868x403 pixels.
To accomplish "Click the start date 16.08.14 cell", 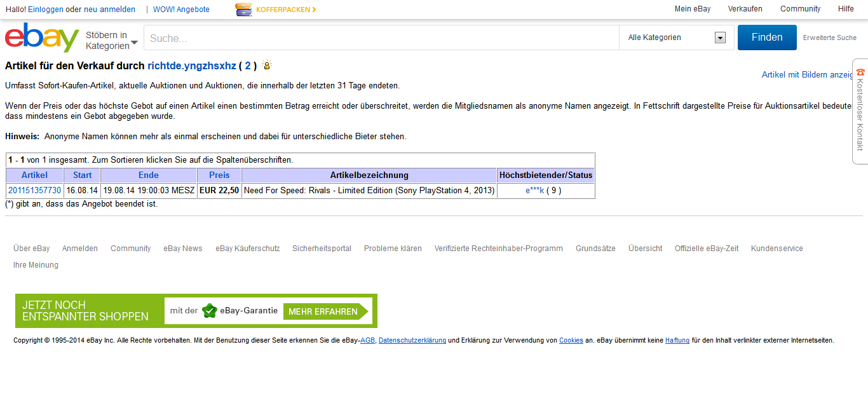I will coord(83,190).
